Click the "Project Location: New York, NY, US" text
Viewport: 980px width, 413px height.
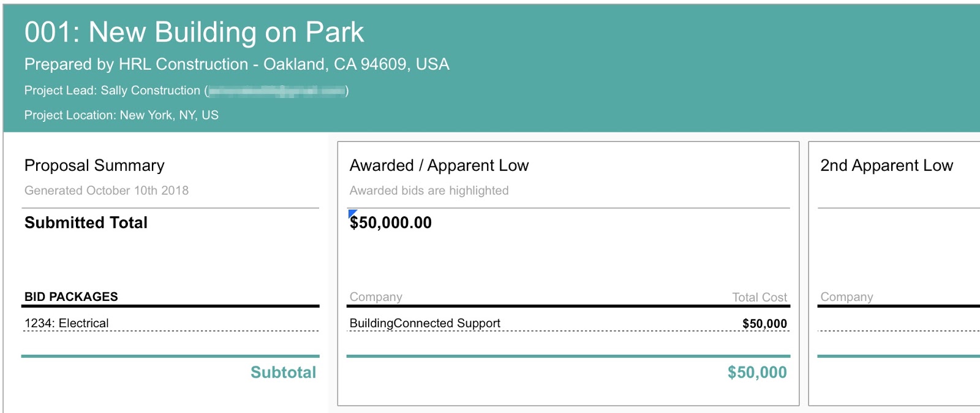click(121, 115)
